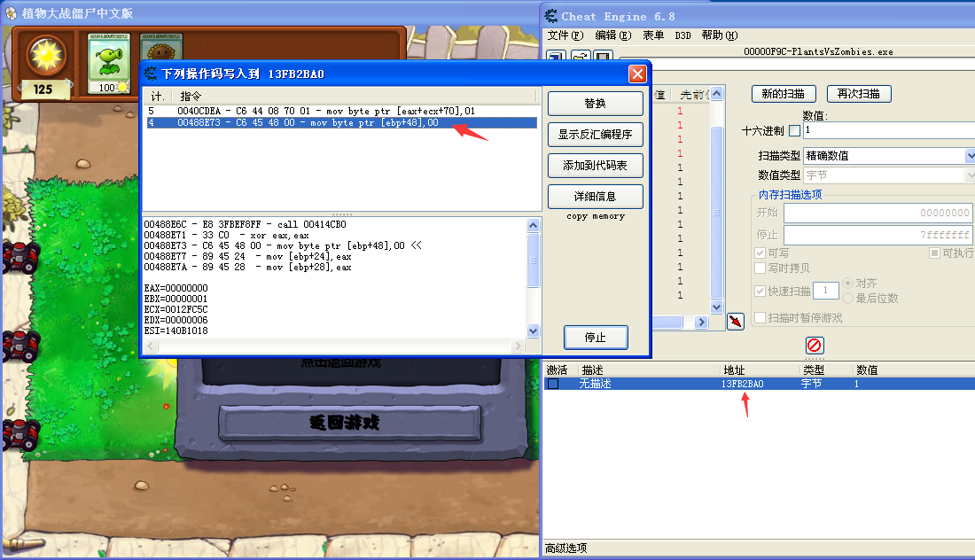Toggle the 激活 checkbox for address 13FB2BA0
The width and height of the screenshot is (975, 560).
(553, 384)
